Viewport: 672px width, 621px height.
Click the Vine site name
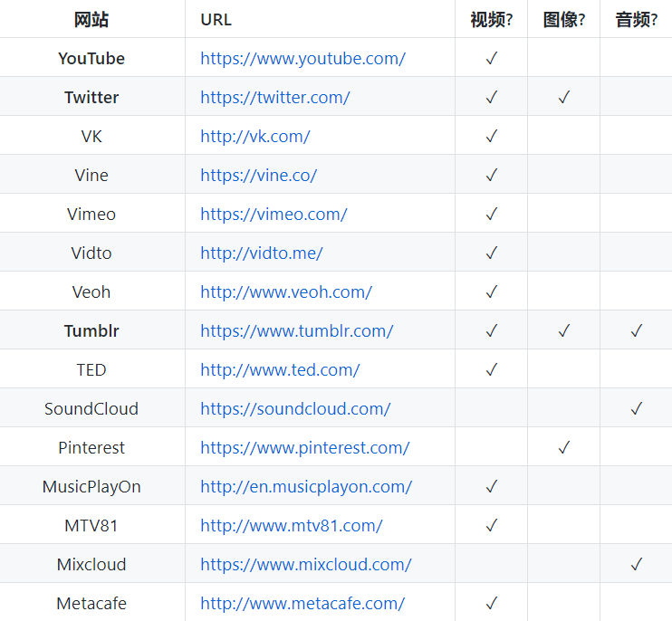click(91, 176)
